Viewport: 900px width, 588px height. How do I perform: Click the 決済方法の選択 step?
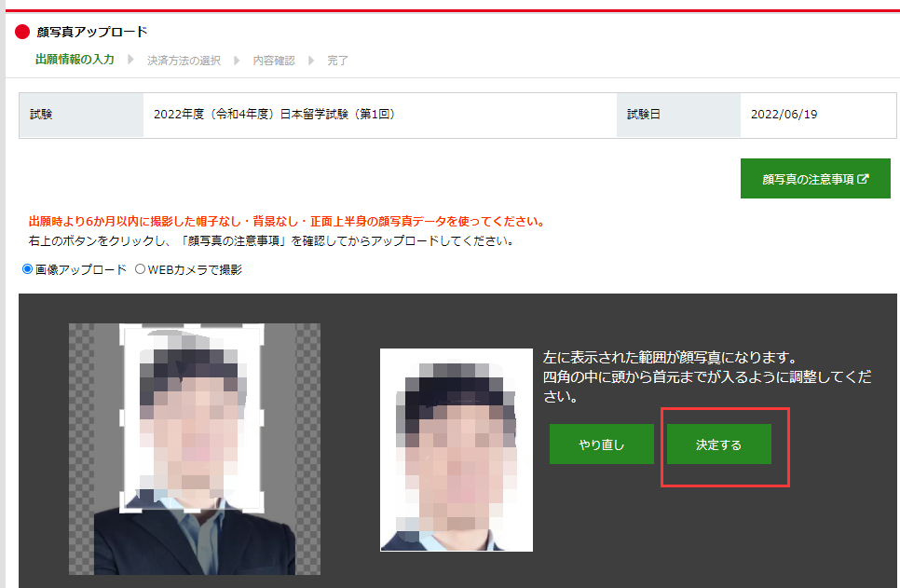coord(184,61)
